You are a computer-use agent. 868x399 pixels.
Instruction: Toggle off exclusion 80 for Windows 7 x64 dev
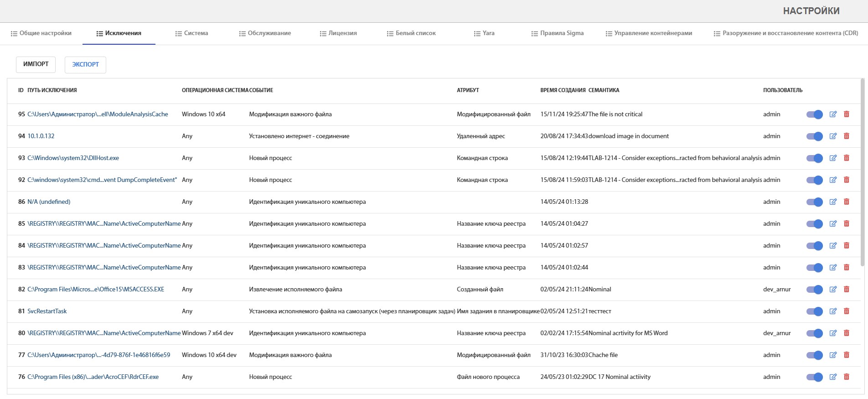pyautogui.click(x=815, y=333)
